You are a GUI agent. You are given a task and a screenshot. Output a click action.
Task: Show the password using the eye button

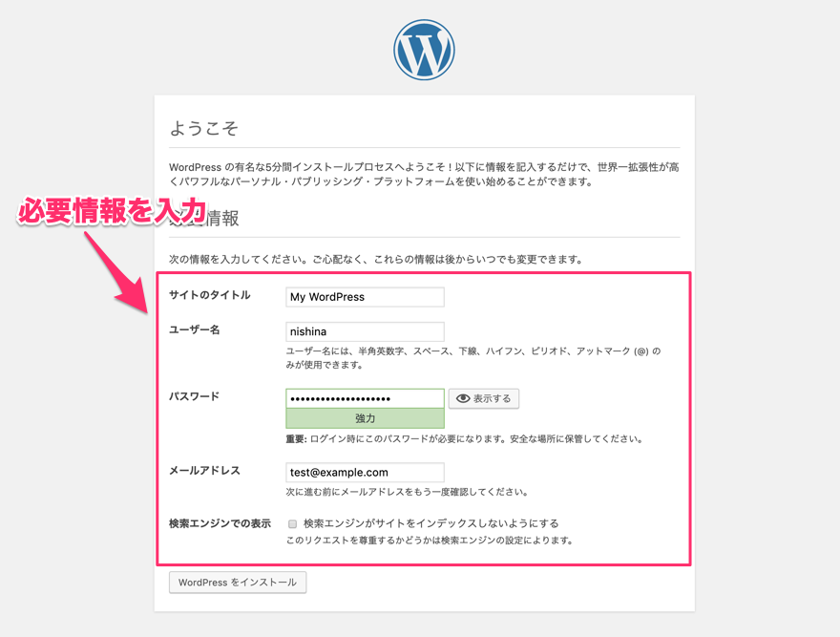click(484, 398)
